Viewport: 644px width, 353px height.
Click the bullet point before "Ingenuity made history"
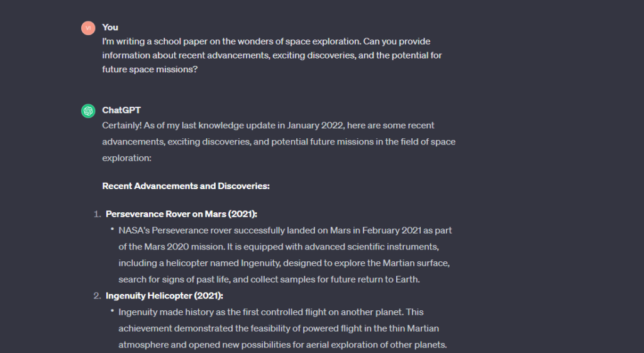pos(111,311)
